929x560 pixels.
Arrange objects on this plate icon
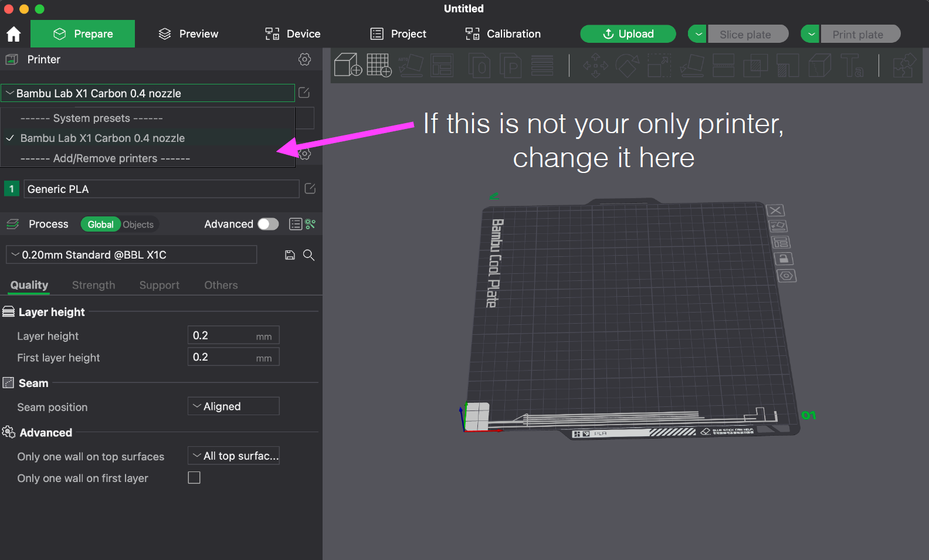coord(781,242)
